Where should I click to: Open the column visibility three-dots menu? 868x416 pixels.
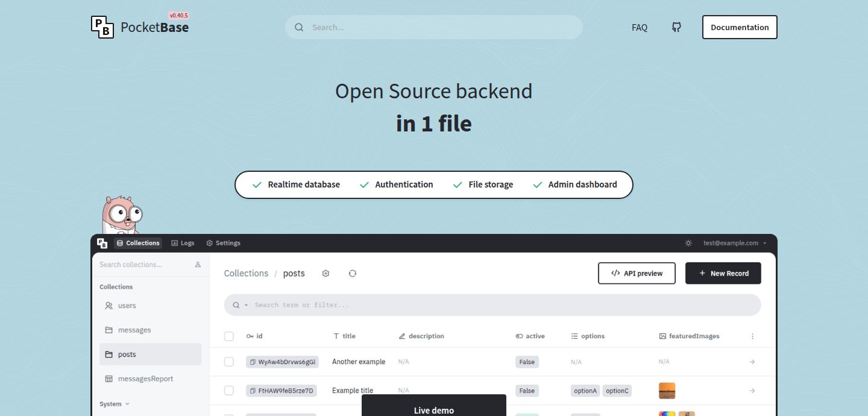tap(752, 336)
